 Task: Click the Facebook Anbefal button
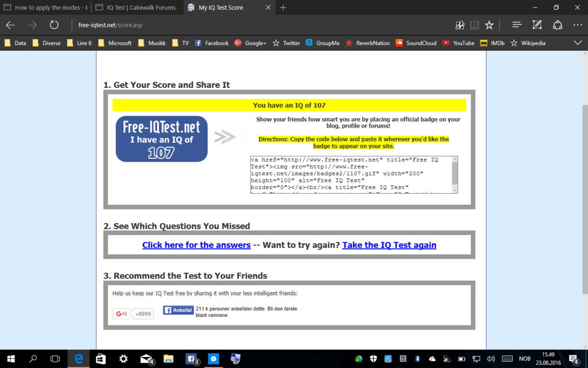[178, 310]
